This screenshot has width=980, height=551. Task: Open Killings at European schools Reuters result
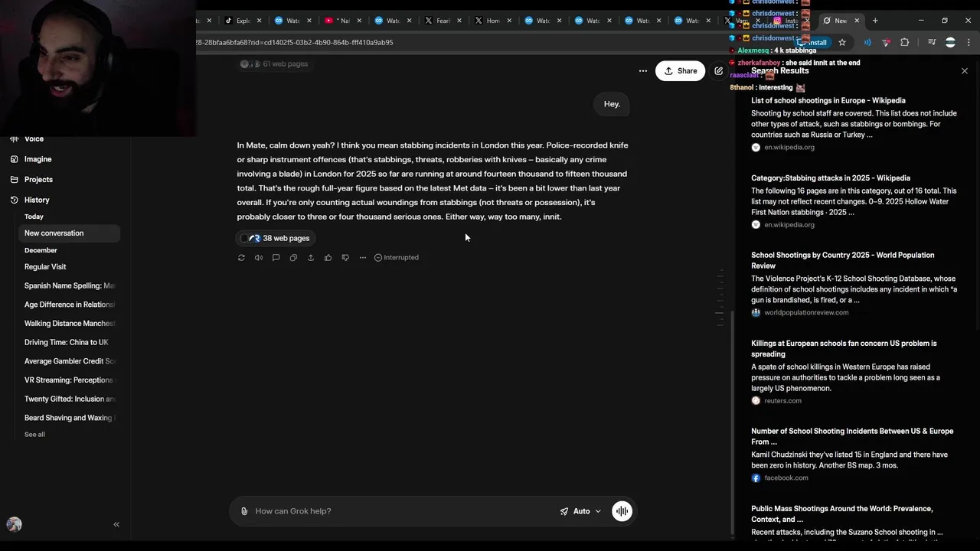pos(844,348)
